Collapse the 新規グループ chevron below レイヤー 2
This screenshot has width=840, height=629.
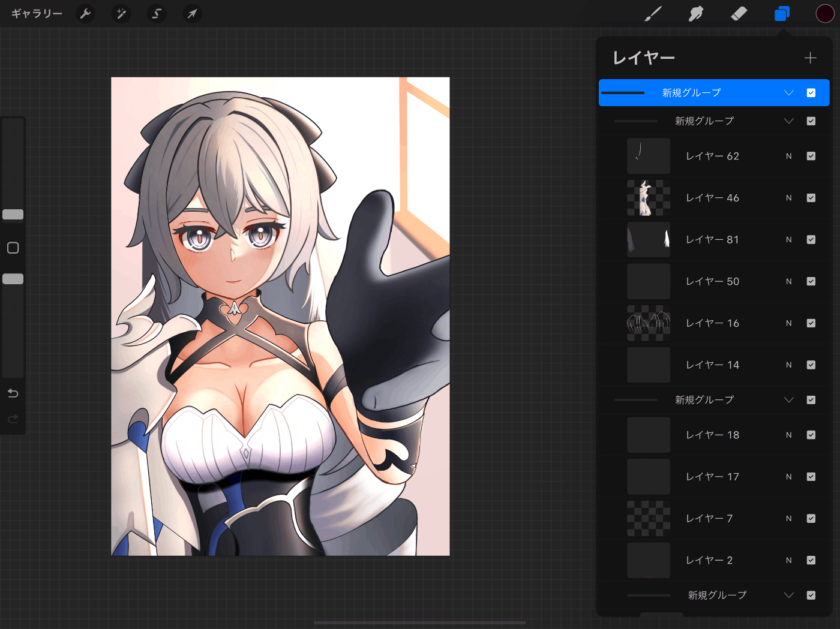click(789, 595)
